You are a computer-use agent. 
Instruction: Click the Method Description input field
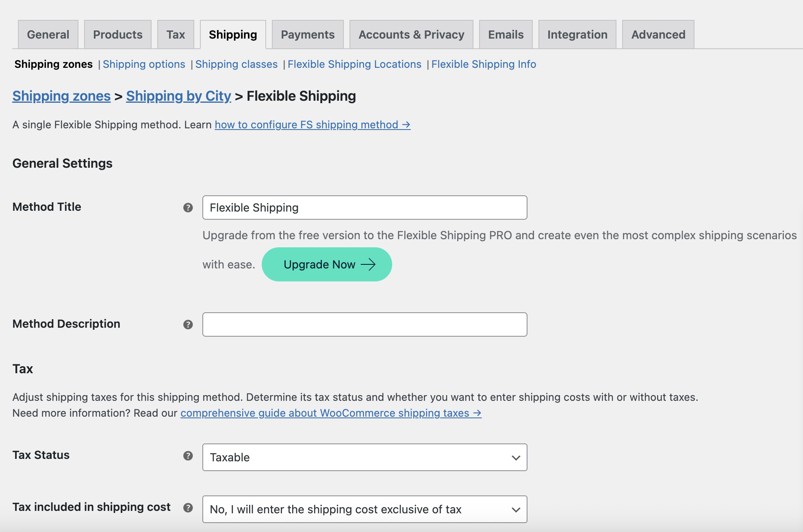click(364, 324)
